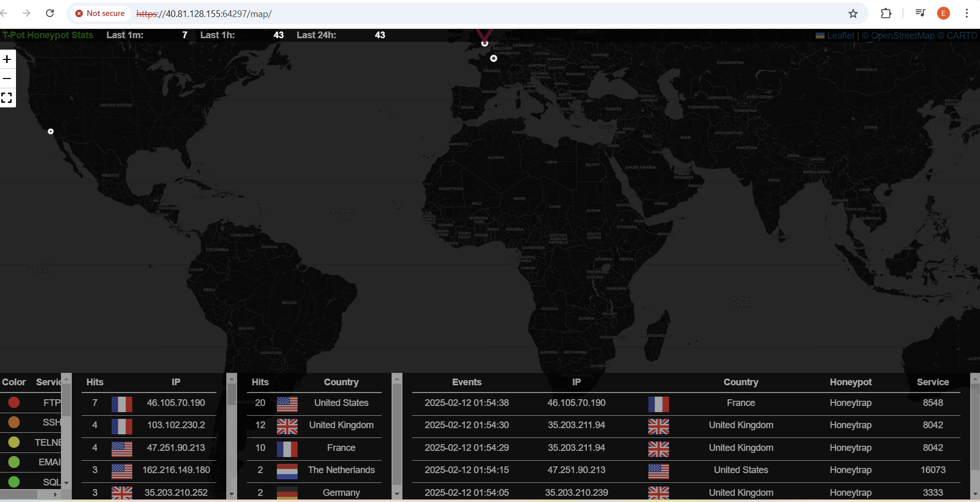The image size is (980, 502).
Task: Open the profile avatar E
Action: coord(943,13)
